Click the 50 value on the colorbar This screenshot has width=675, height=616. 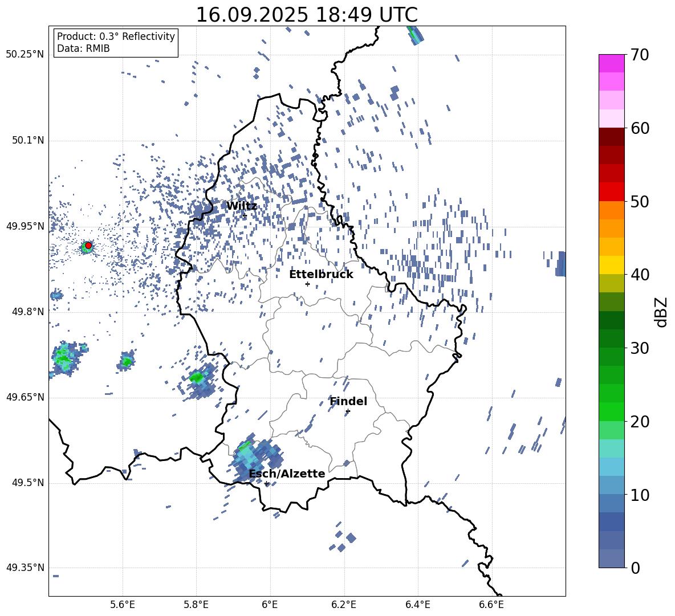(640, 202)
